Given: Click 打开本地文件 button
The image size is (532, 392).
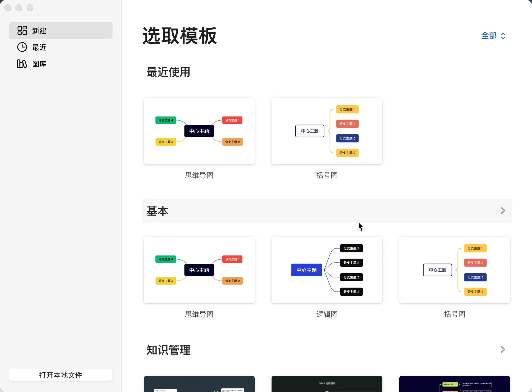Looking at the screenshot, I should [x=61, y=375].
